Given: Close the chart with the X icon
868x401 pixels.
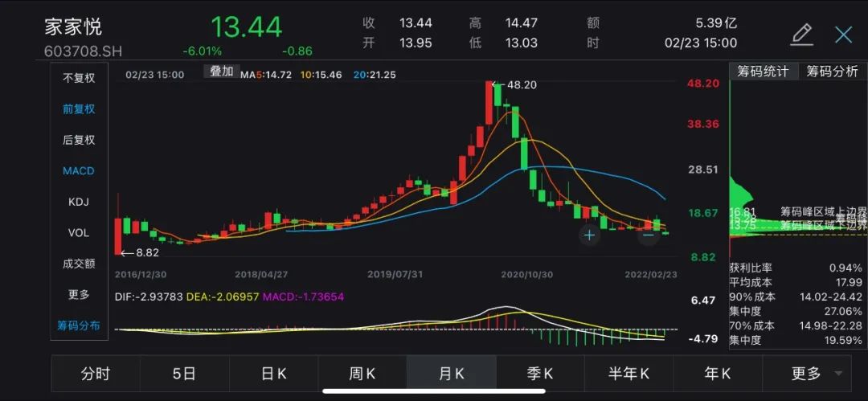Looking at the screenshot, I should 844,35.
